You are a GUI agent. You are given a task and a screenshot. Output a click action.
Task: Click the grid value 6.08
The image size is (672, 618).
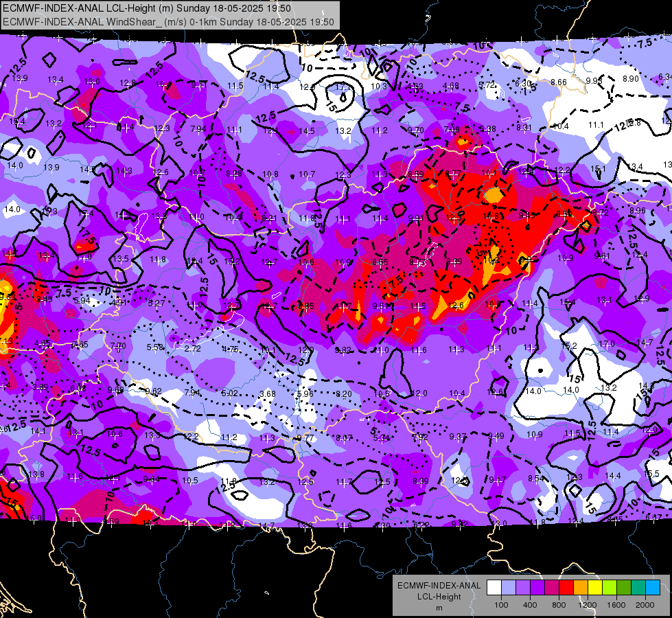pyautogui.click(x=78, y=388)
